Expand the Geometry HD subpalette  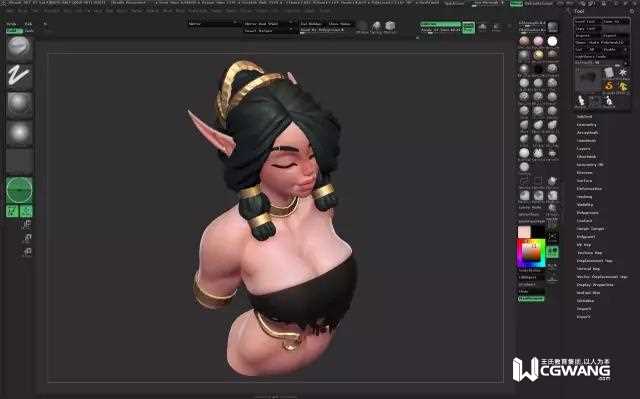tap(590, 165)
